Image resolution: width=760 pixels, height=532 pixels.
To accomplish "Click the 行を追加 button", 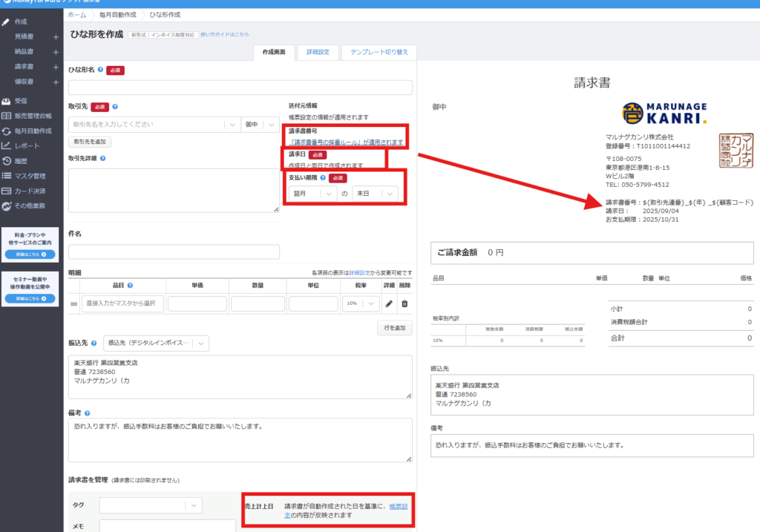I will pyautogui.click(x=394, y=328).
